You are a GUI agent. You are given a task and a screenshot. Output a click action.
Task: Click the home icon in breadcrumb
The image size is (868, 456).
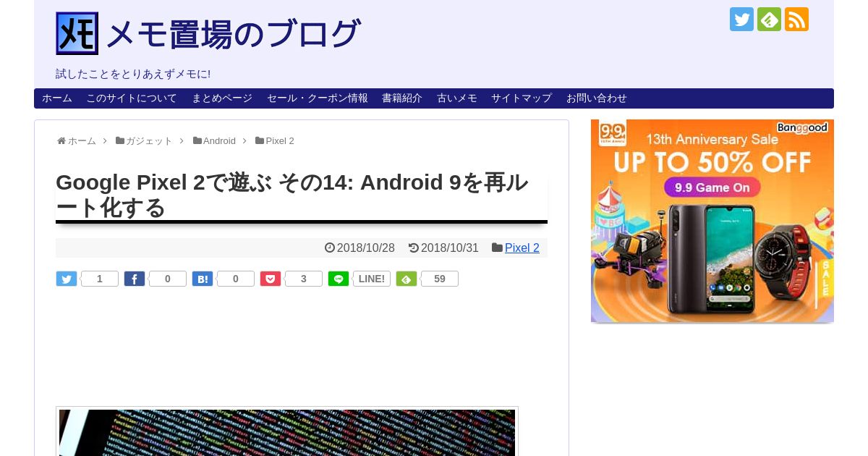pos(61,141)
